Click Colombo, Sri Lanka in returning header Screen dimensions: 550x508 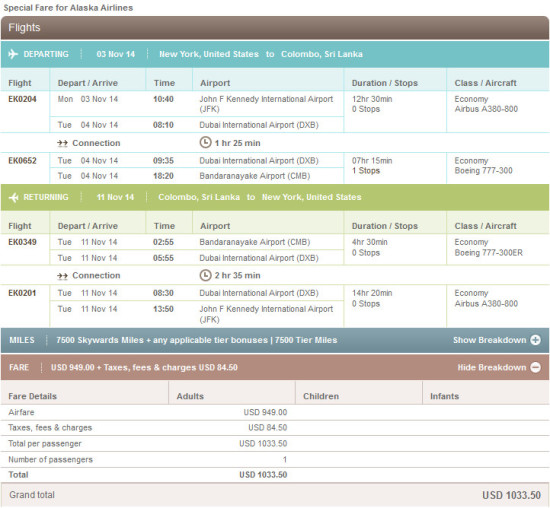(199, 197)
